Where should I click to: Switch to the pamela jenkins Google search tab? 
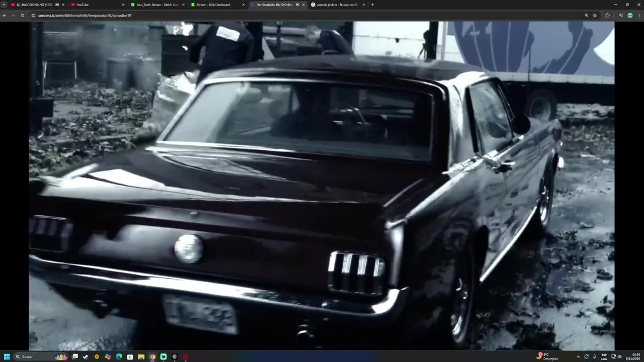coord(338,5)
